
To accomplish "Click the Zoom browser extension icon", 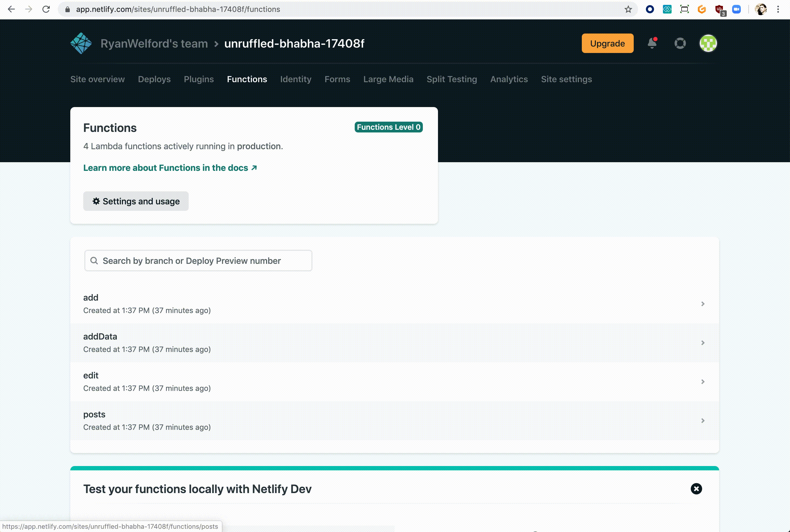I will point(736,9).
